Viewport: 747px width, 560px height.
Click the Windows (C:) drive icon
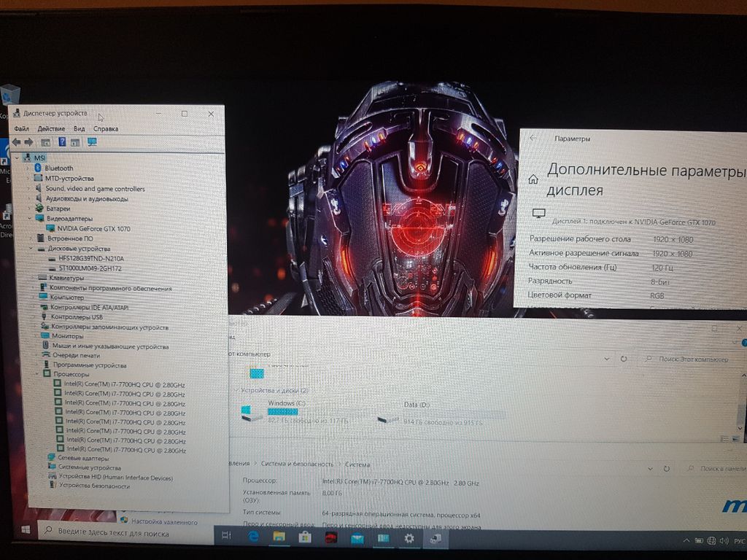click(251, 413)
